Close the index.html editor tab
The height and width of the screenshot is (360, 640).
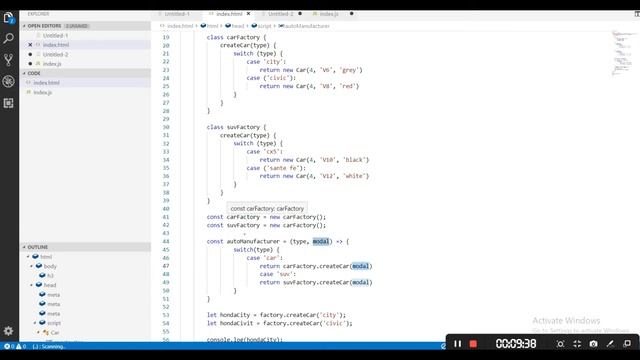tap(248, 14)
